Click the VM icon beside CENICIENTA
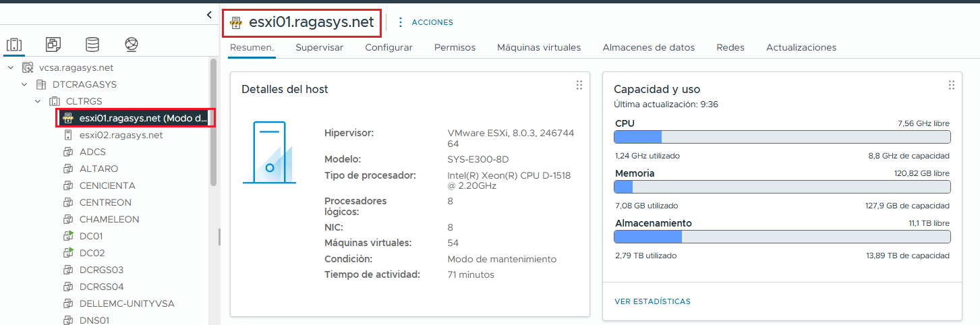Screen dimensions: 980x325 [x=68, y=185]
